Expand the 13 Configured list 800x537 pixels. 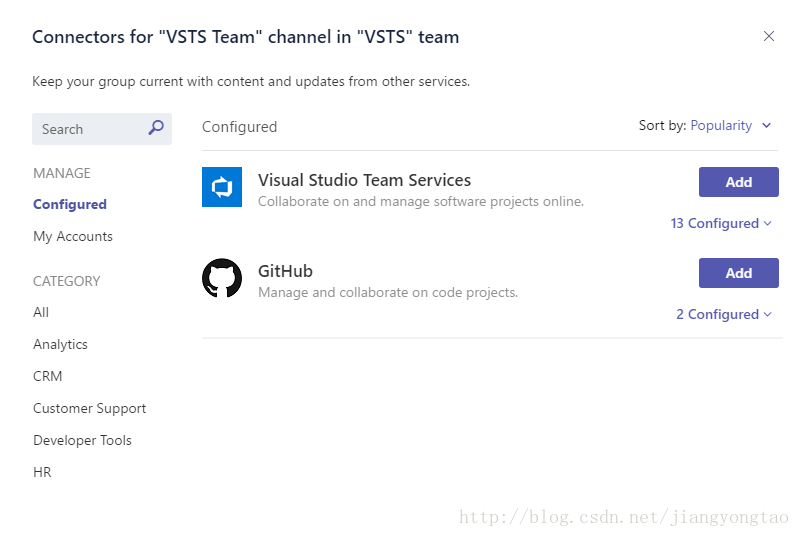(721, 223)
